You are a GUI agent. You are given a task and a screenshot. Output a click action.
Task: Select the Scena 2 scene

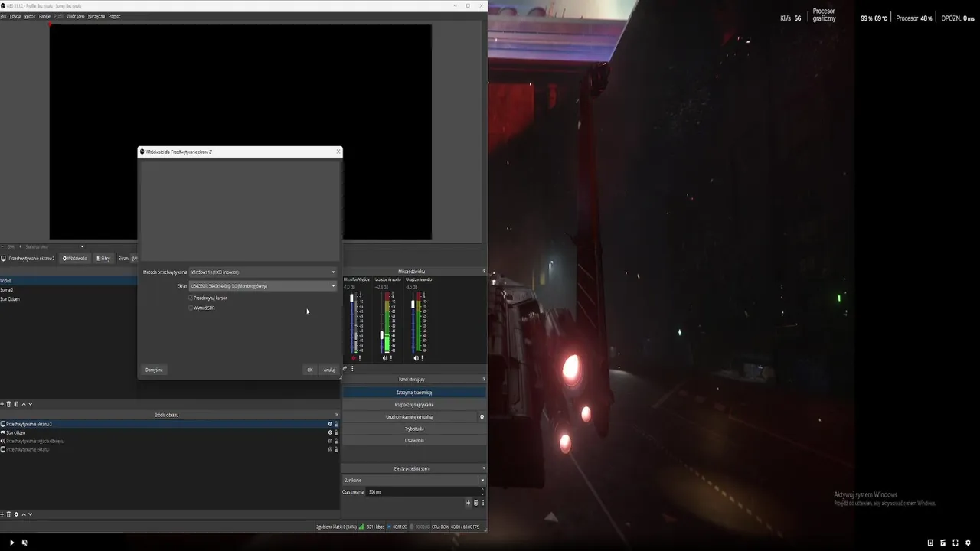coord(68,290)
